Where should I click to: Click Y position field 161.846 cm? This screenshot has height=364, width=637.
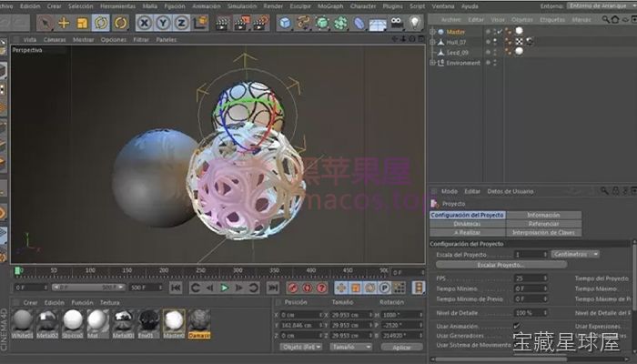(x=301, y=325)
